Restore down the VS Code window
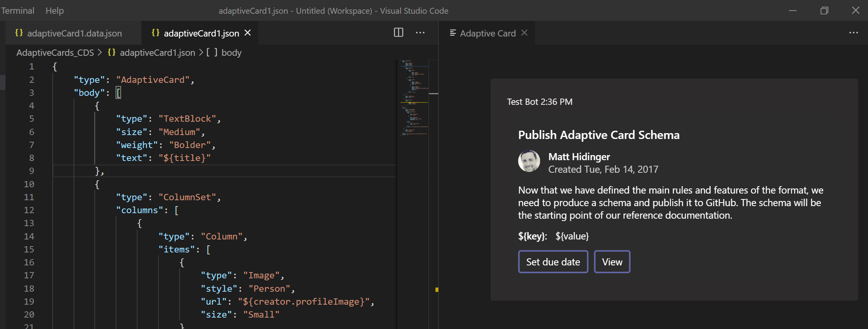 [x=824, y=11]
